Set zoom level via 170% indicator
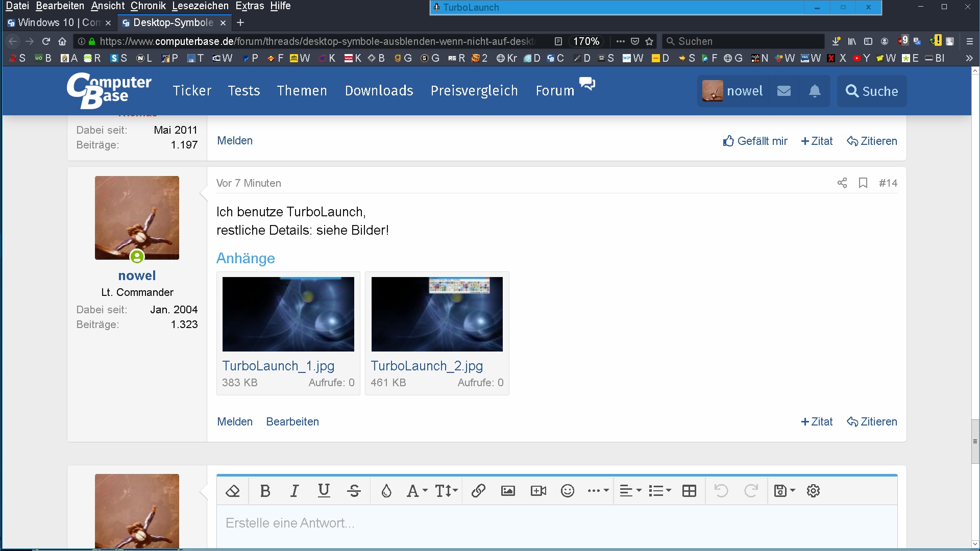 (586, 41)
